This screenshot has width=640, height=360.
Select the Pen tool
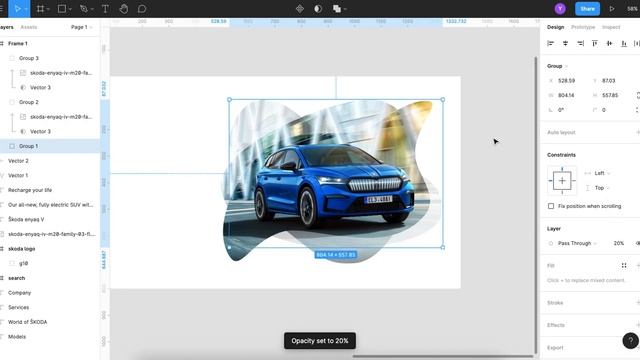[84, 9]
